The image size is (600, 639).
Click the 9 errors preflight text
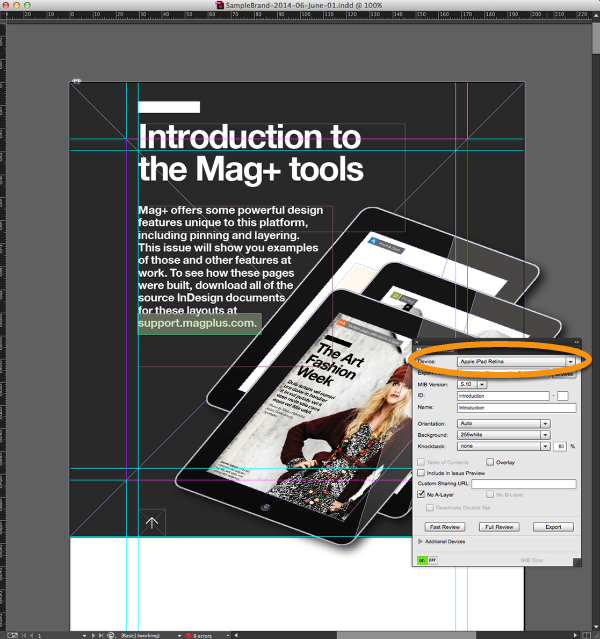point(203,636)
